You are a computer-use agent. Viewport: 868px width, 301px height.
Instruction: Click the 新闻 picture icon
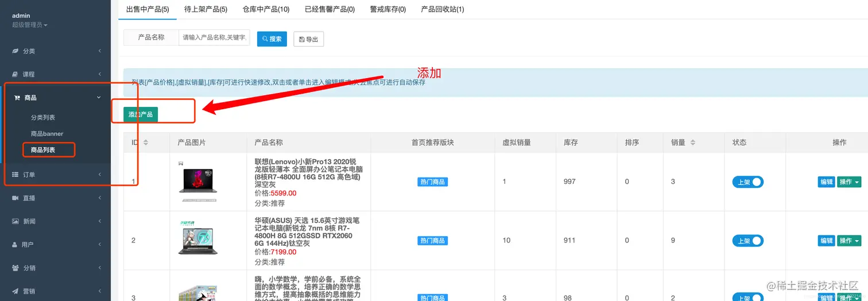[16, 221]
